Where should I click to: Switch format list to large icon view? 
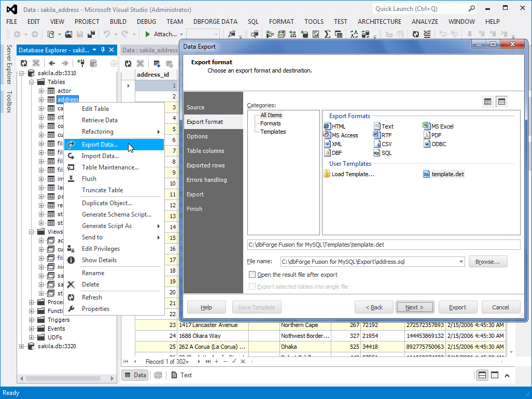point(487,102)
